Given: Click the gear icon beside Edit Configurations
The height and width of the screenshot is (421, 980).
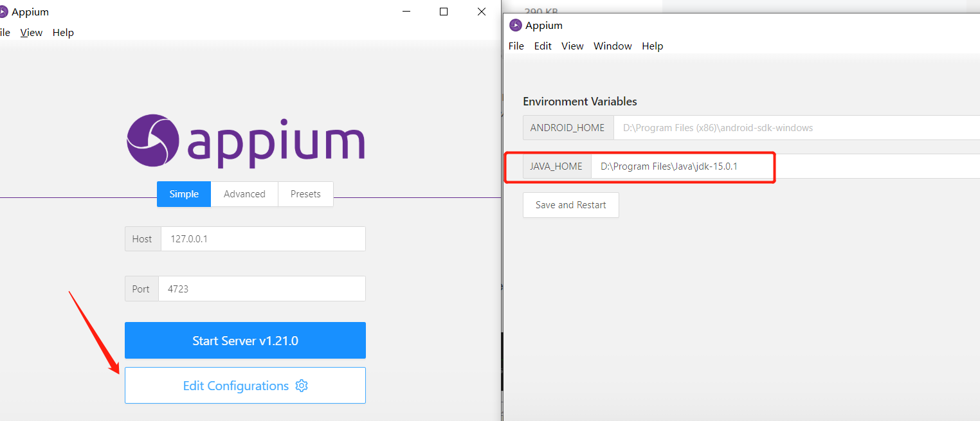Looking at the screenshot, I should pyautogui.click(x=301, y=386).
